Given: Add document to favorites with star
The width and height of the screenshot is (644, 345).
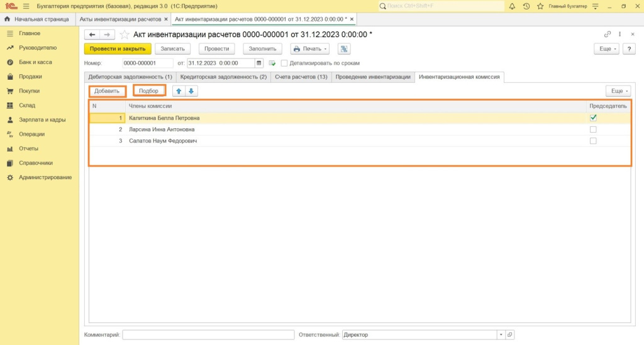Looking at the screenshot, I should (x=125, y=35).
